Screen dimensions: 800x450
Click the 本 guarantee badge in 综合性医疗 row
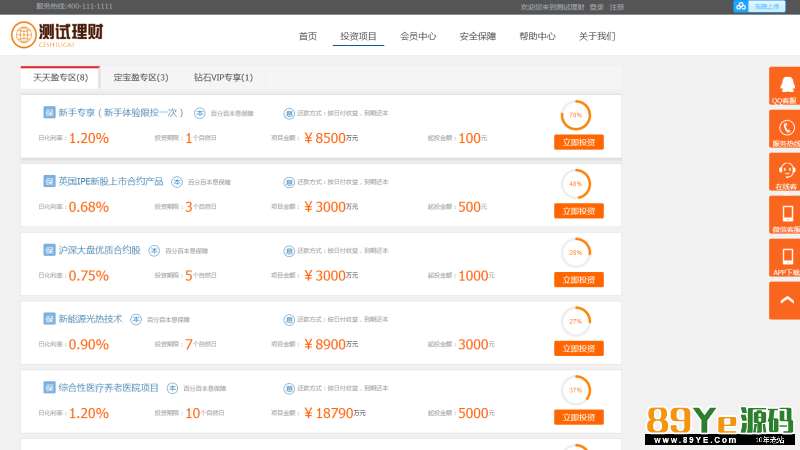[x=172, y=389]
